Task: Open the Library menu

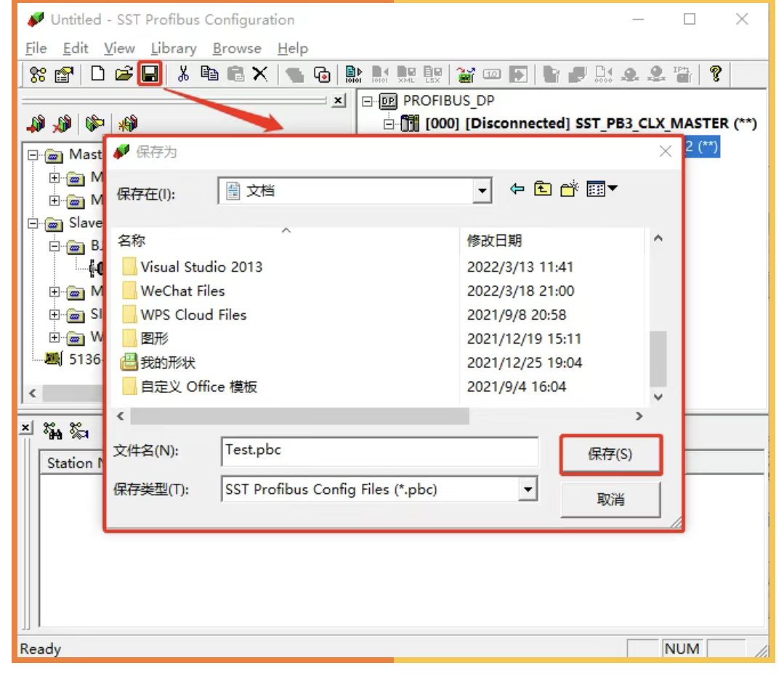Action: click(x=173, y=48)
